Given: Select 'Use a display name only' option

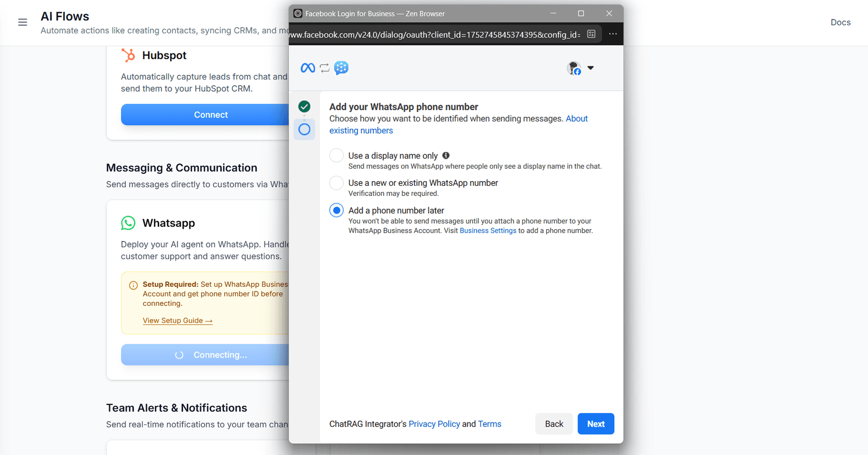Looking at the screenshot, I should coord(336,155).
